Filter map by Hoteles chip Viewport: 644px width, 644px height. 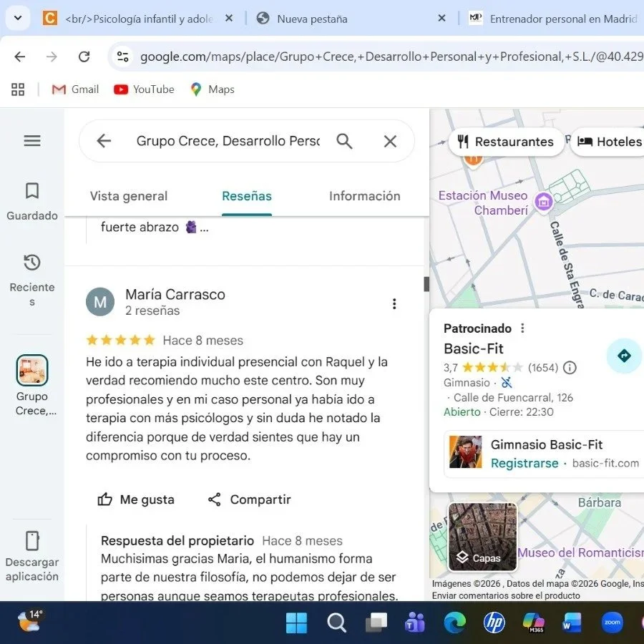coord(609,142)
